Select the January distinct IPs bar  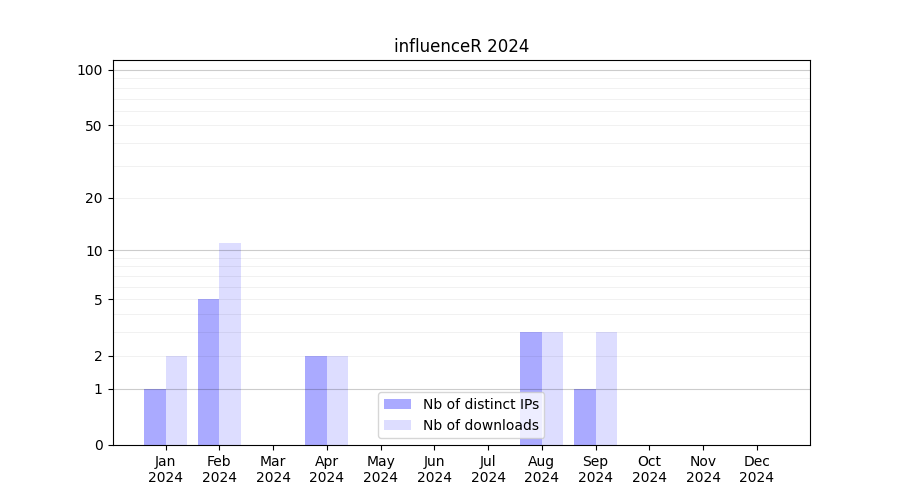[155, 417]
